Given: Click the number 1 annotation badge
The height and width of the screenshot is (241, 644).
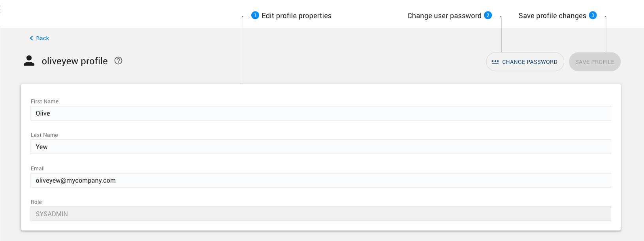Looking at the screenshot, I should tap(255, 15).
